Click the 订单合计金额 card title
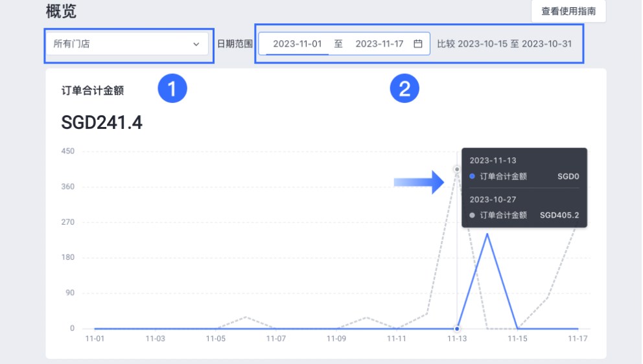 (92, 91)
